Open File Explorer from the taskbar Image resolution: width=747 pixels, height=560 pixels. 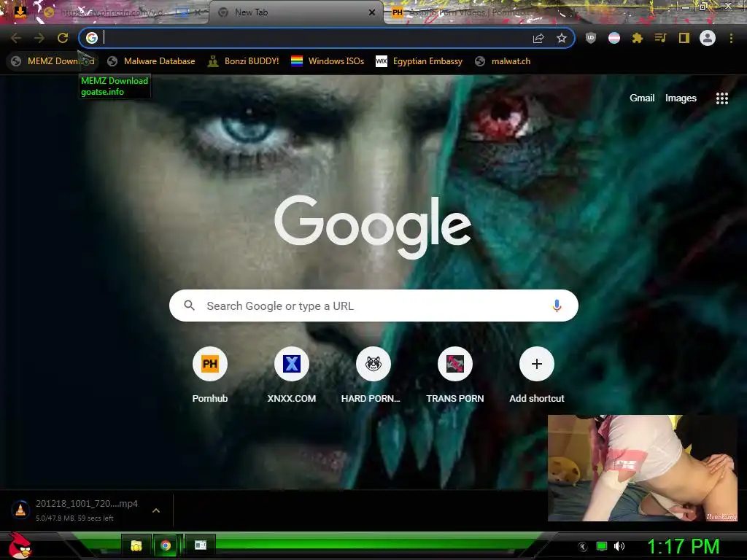[x=136, y=545]
